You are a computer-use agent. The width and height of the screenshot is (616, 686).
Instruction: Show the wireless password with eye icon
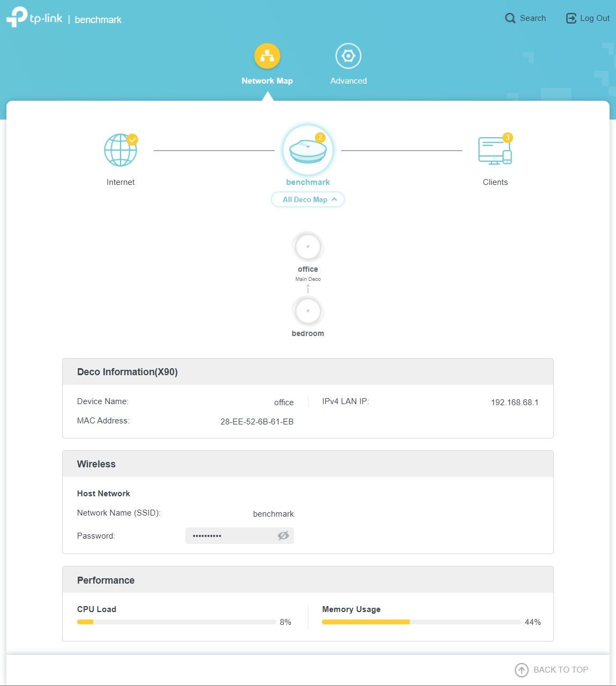[283, 535]
